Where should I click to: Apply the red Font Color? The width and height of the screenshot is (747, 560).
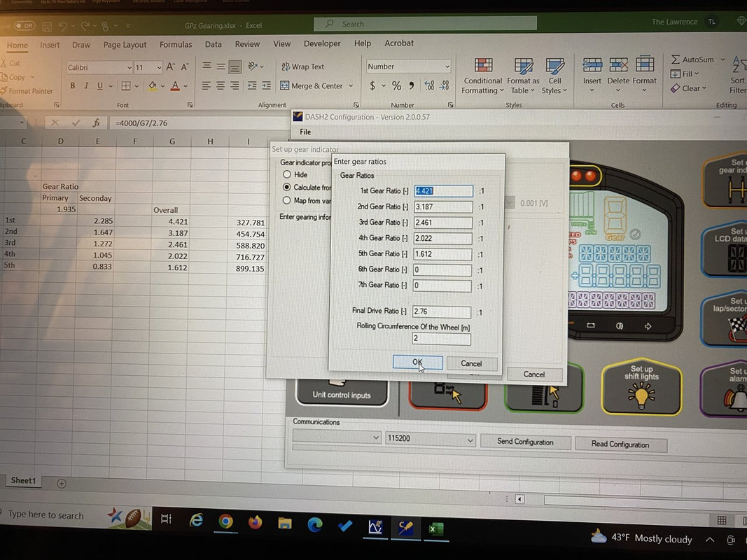(175, 85)
